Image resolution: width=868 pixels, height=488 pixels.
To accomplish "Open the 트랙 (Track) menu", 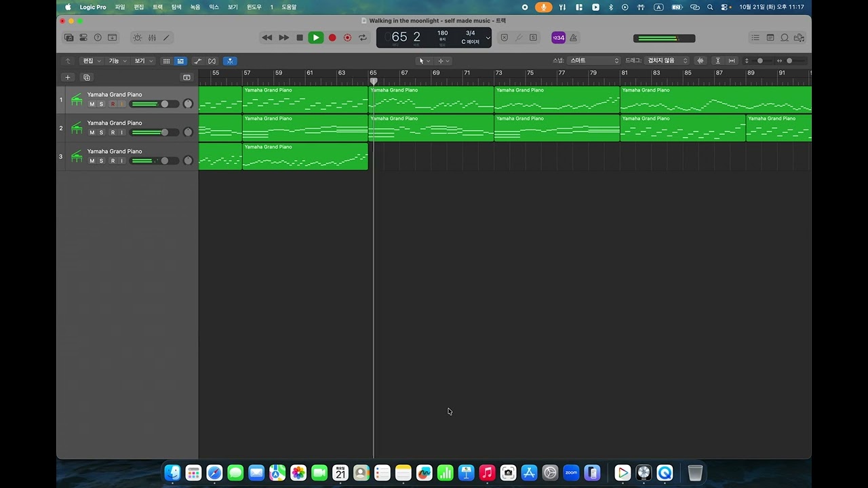I will (157, 7).
